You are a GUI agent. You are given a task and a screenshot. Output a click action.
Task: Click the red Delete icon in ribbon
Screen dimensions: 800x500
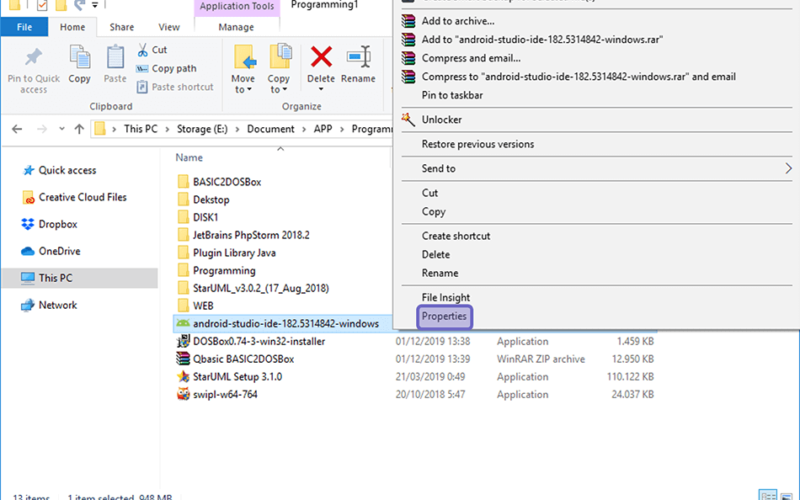tap(321, 57)
